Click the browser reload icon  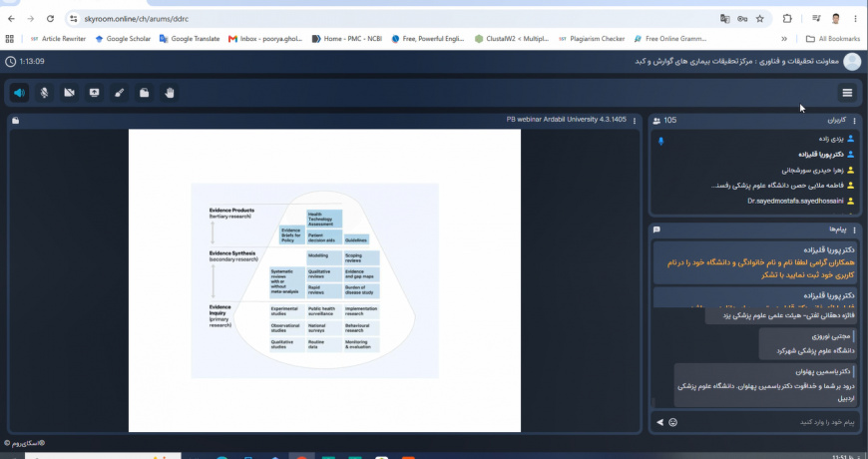[50, 19]
